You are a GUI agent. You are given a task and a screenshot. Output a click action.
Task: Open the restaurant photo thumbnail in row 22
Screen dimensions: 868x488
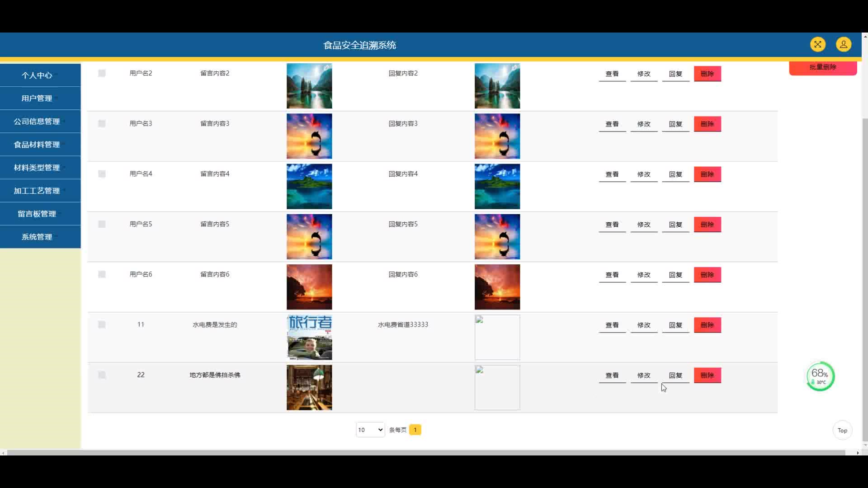click(x=309, y=387)
